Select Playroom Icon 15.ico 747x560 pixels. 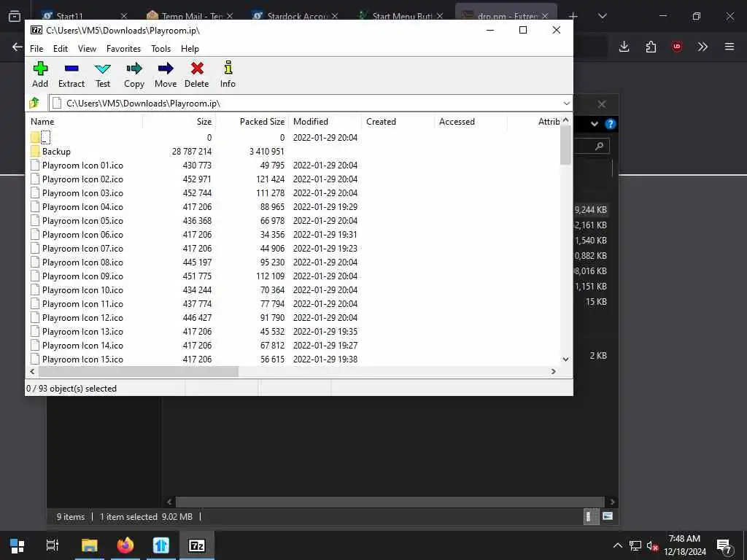click(82, 359)
